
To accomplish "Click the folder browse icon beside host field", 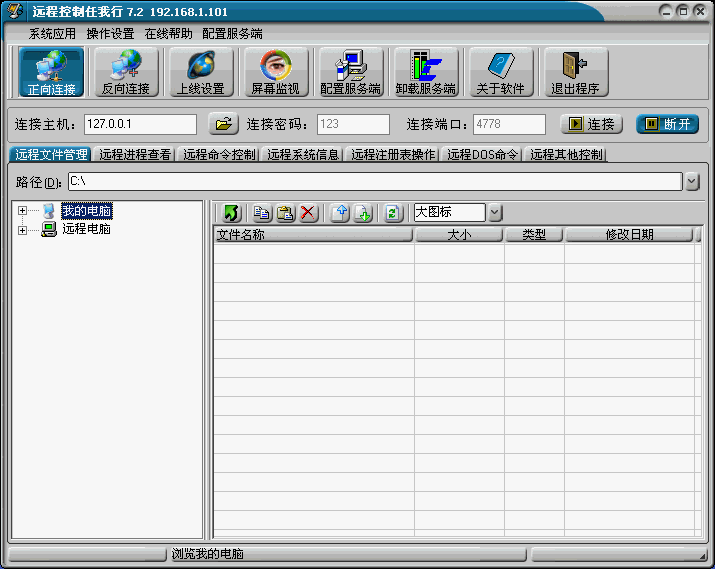I will [x=223, y=124].
